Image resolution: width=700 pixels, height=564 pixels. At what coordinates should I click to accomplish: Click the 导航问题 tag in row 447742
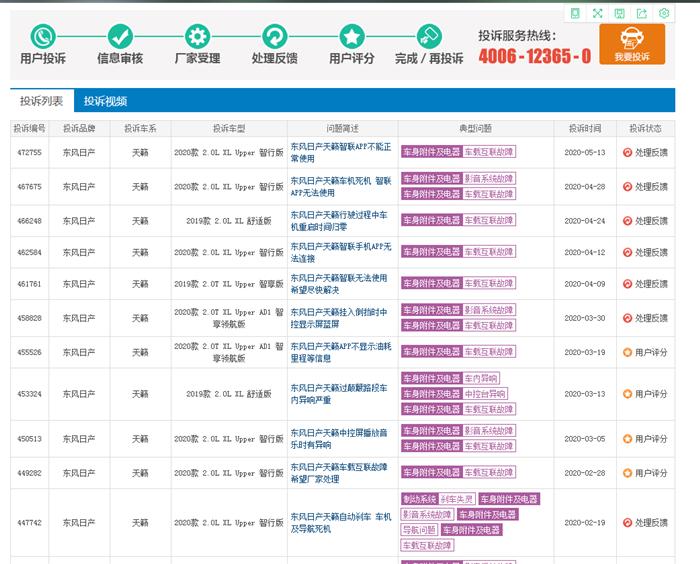click(x=419, y=530)
